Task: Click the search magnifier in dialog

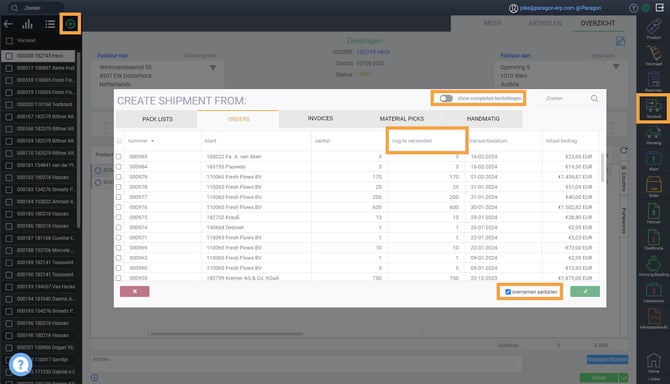Action: tap(594, 99)
